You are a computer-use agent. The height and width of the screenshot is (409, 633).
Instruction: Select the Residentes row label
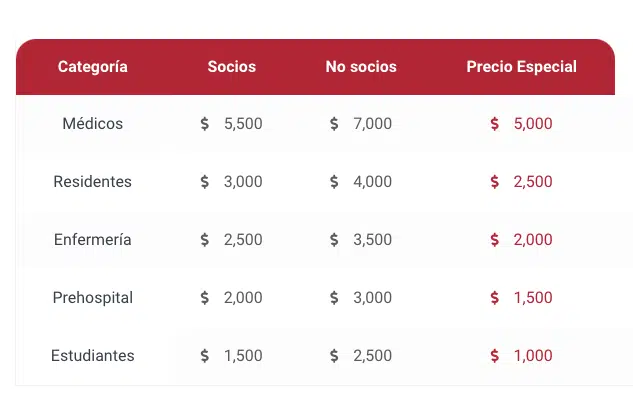click(x=92, y=182)
